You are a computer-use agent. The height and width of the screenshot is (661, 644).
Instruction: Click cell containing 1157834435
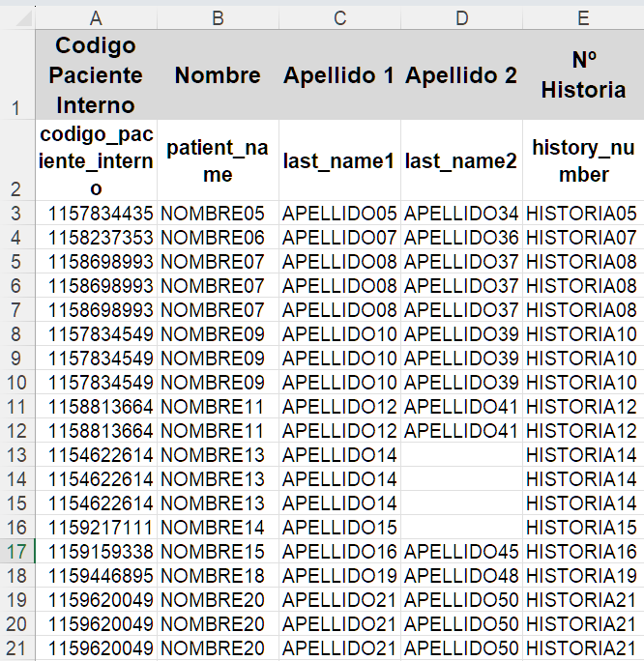[x=96, y=214]
